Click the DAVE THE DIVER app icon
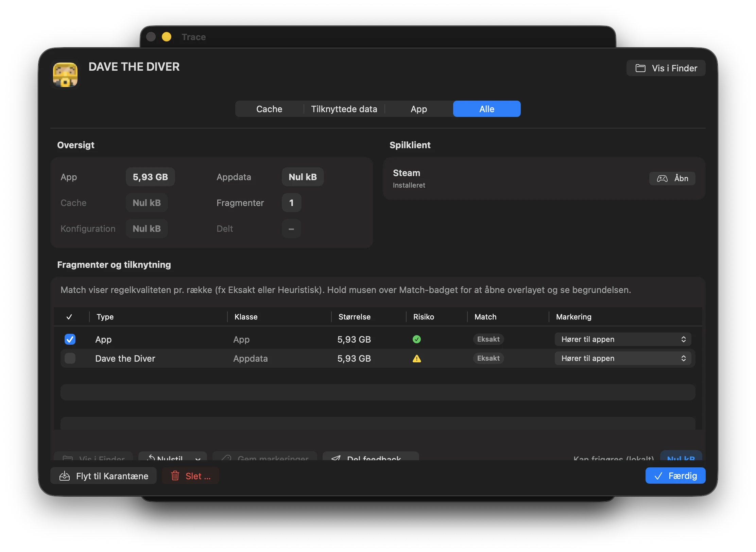Screen dimensions: 756x552 (65, 74)
